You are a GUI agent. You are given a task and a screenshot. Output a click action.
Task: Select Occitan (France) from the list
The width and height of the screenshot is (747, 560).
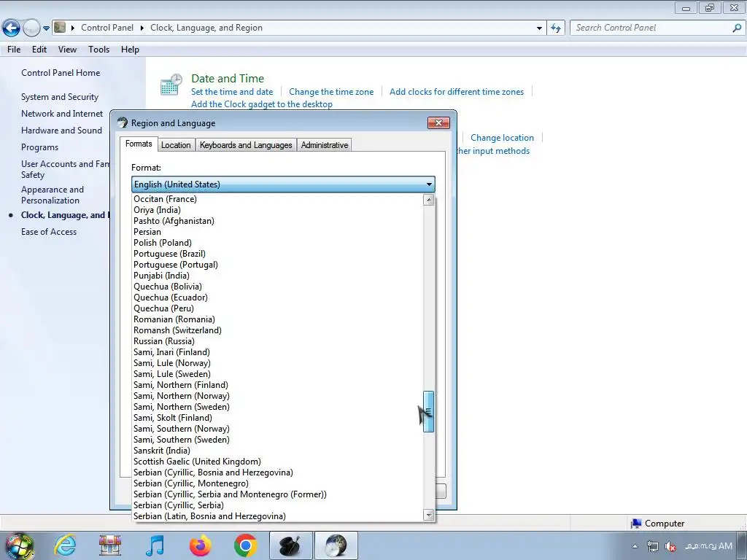point(278,199)
